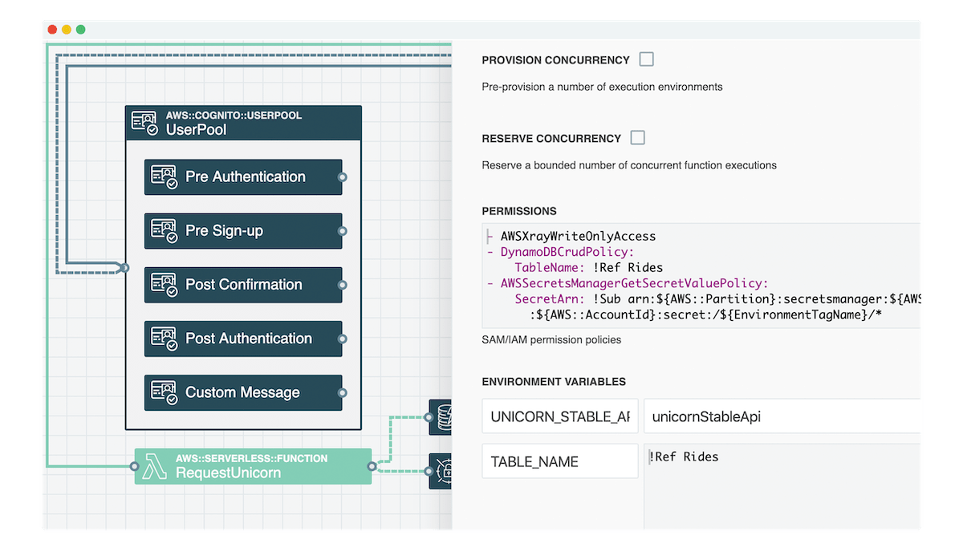Click the RequestUnicorn right output connector

[372, 466]
